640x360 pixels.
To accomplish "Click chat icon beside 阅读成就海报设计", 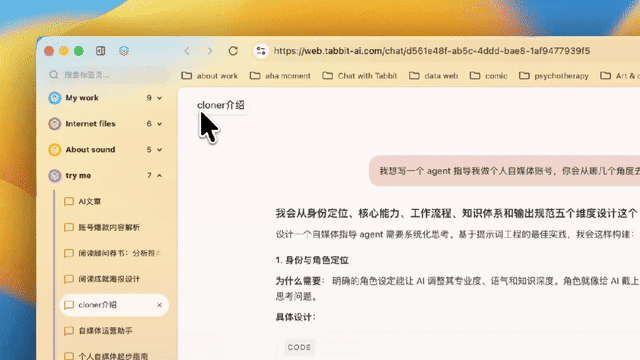I will pyautogui.click(x=69, y=279).
